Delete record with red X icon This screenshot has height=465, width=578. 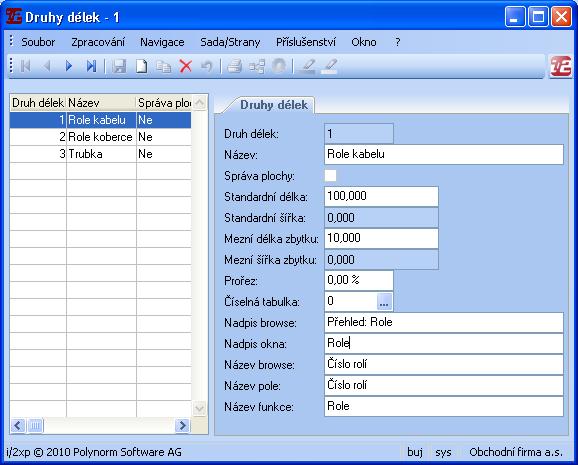pos(185,66)
